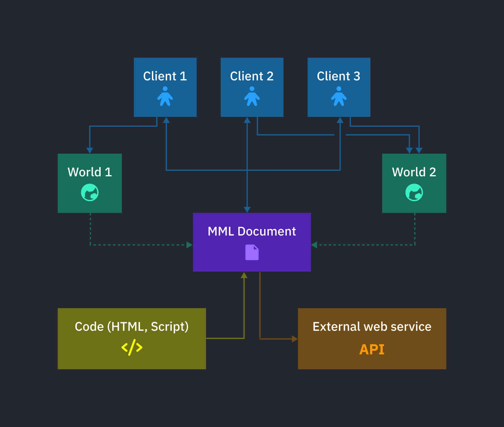
Task: Select the person icon in Client 3
Action: [x=339, y=96]
